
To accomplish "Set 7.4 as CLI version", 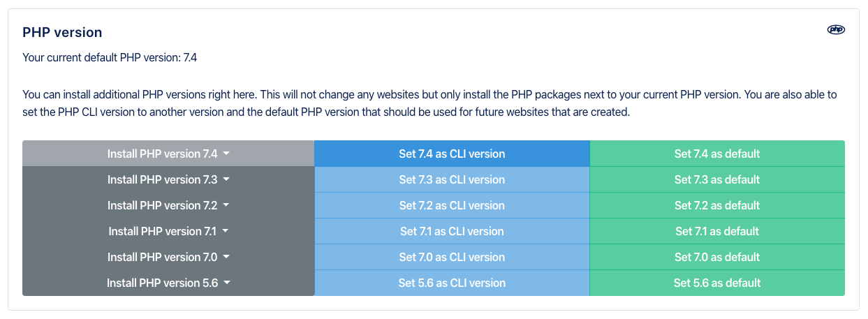I will pyautogui.click(x=452, y=154).
